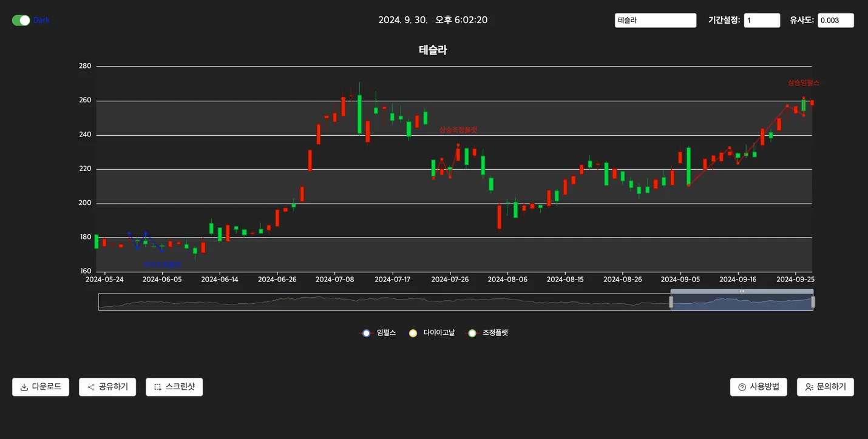Toggle the Dark mode switch
Viewport: 868px width, 439px height.
pyautogui.click(x=21, y=20)
